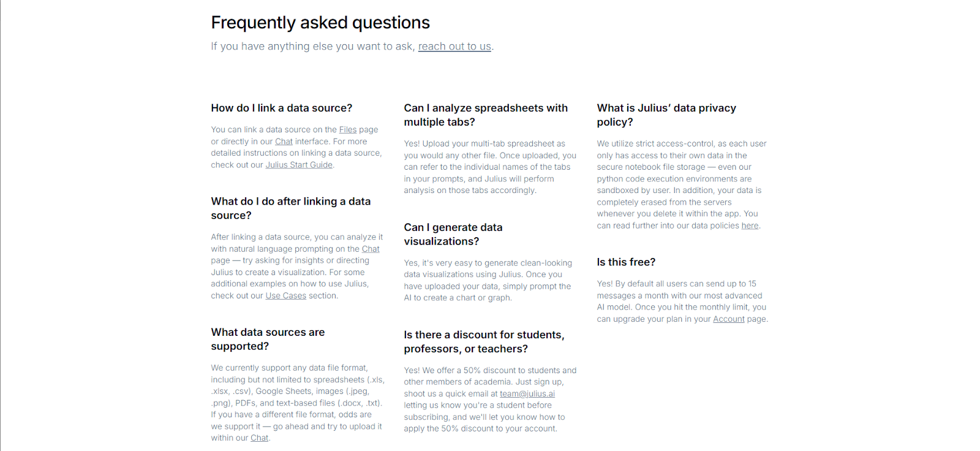Click 'What is Julius' data privacy policy?' heading

pos(666,115)
